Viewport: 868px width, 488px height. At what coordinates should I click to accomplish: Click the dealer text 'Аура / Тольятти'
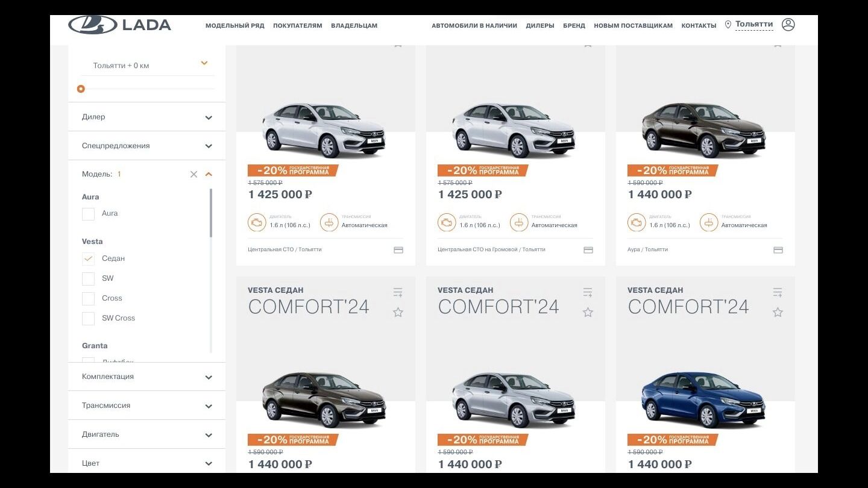click(x=647, y=249)
